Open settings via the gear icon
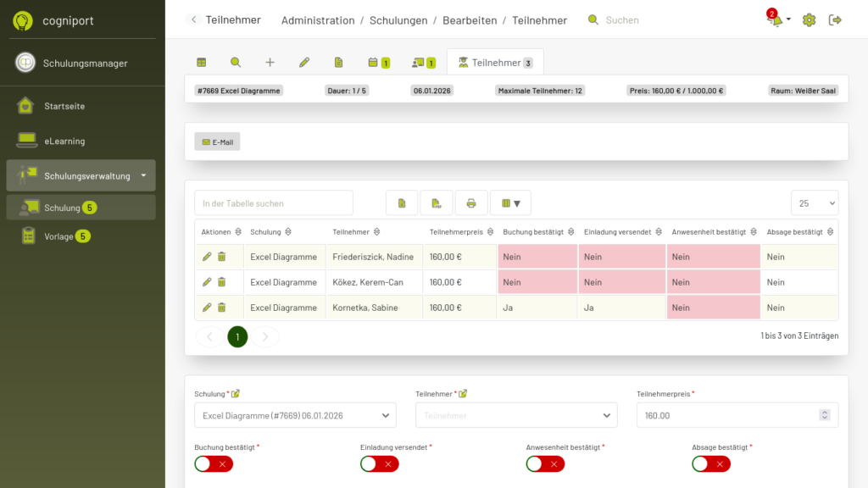Viewport: 868px width, 488px height. click(x=809, y=20)
